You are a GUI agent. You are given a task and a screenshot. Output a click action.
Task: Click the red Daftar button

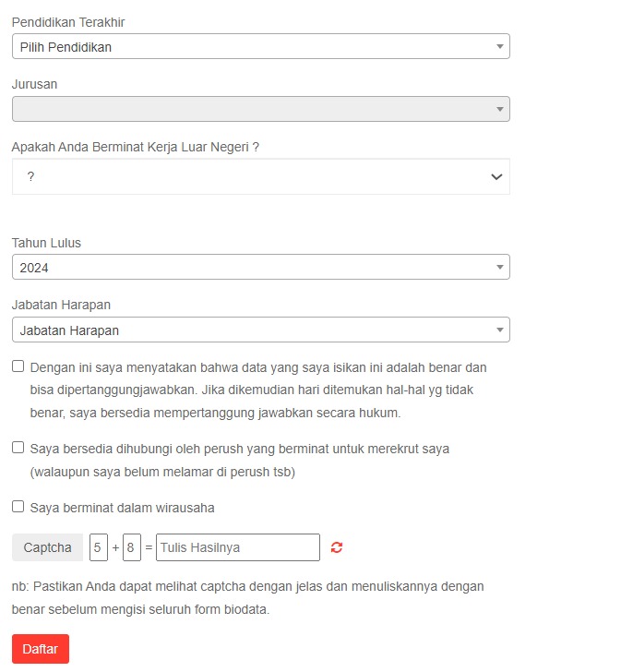click(x=41, y=649)
